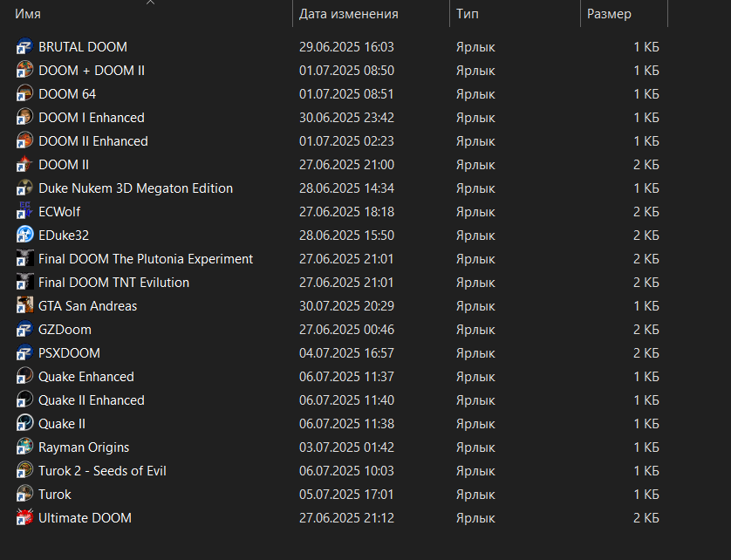
Task: Select the BRUTAL DOOM shortcut icon
Action: [x=24, y=46]
